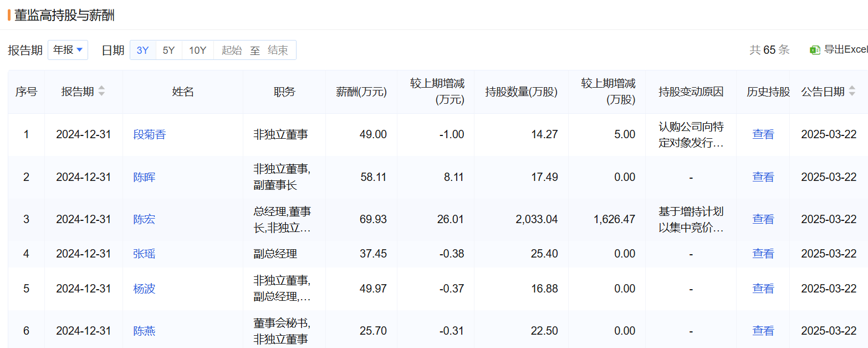Open 陈燕 name link

coord(144,331)
